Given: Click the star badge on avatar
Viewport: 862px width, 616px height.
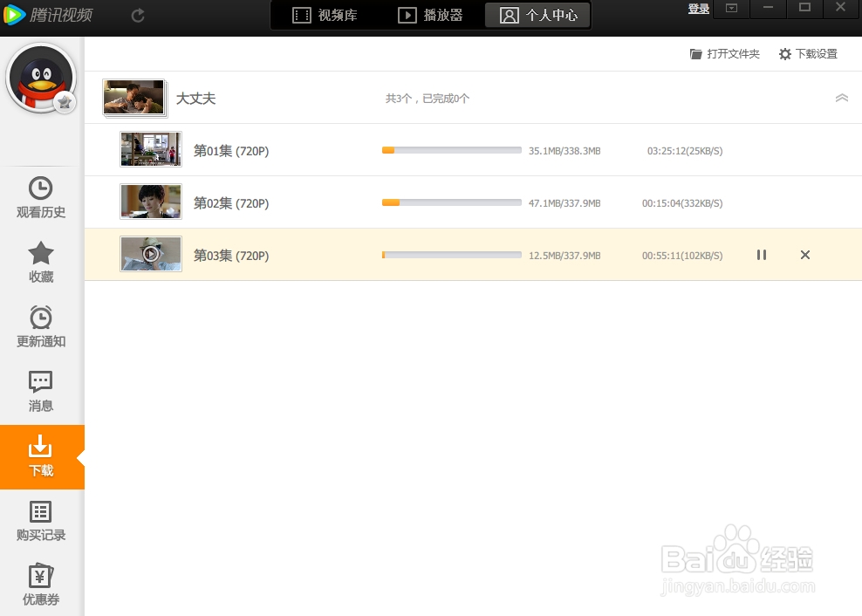Looking at the screenshot, I should [65, 102].
